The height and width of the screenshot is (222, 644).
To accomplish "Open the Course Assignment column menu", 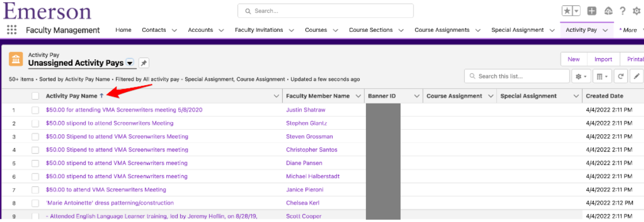I will pos(490,96).
